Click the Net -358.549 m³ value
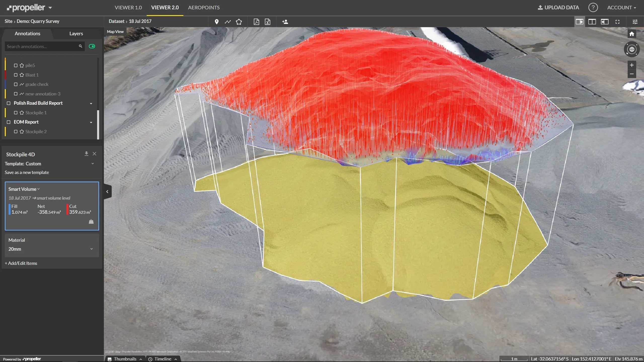Screen dimensions: 644x362 [49, 212]
